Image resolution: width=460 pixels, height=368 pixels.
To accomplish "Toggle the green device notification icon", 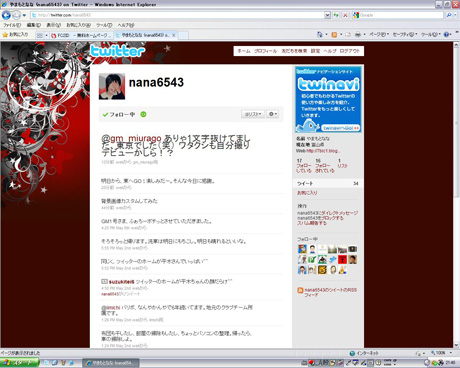I will click(143, 114).
